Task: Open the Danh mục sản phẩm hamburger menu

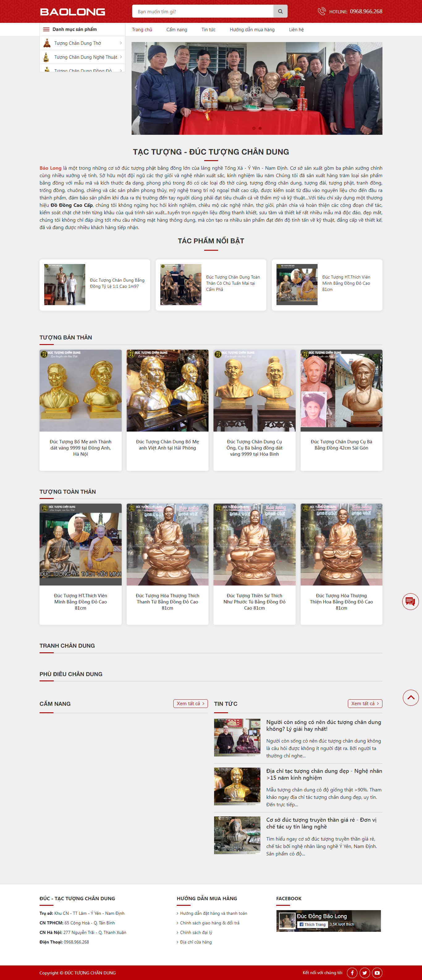Action: click(46, 29)
